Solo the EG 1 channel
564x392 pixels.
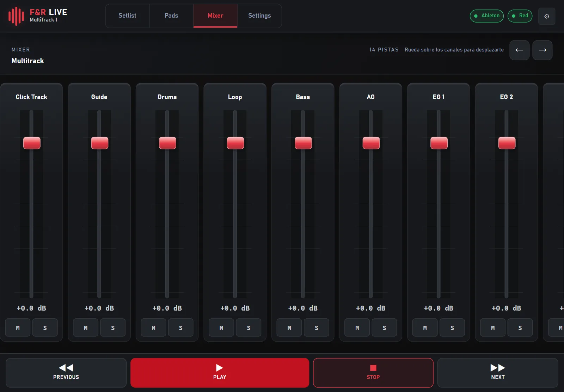tap(452, 327)
